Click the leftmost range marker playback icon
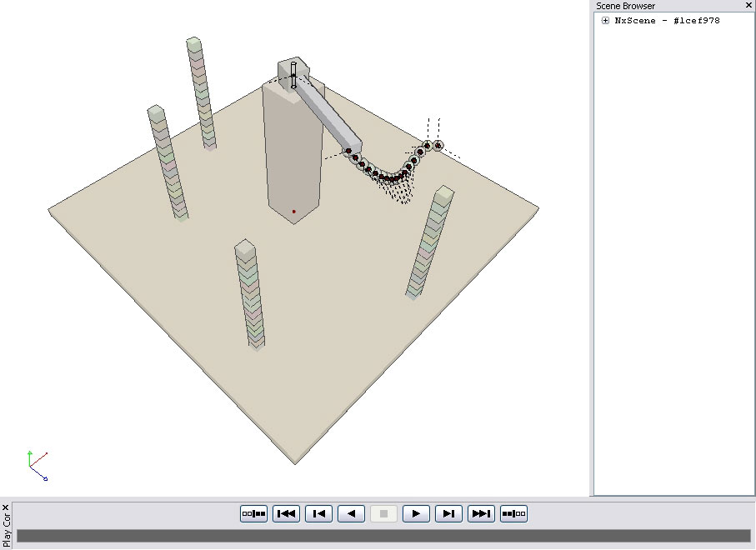Viewport: 756px width, 550px height. coord(253,513)
